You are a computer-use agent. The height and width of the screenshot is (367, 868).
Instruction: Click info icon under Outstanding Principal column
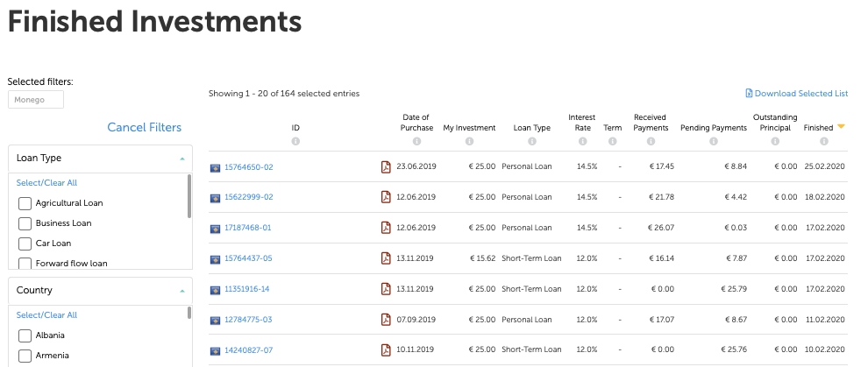point(775,141)
